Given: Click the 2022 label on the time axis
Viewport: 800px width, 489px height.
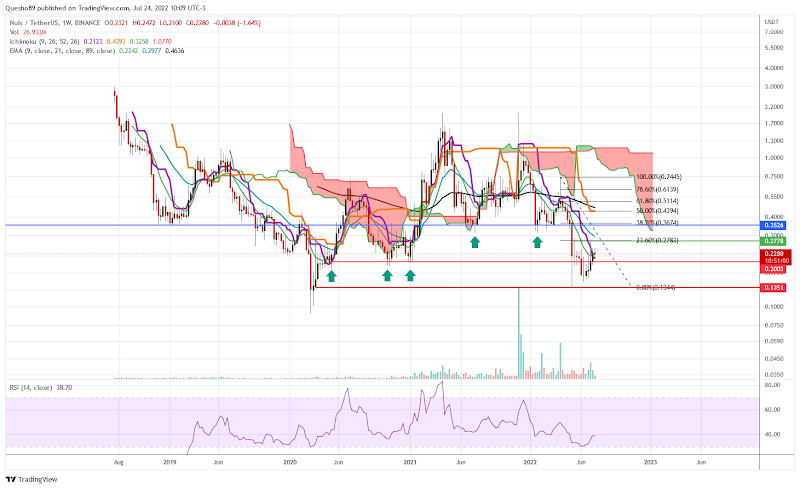Looking at the screenshot, I should (x=530, y=462).
